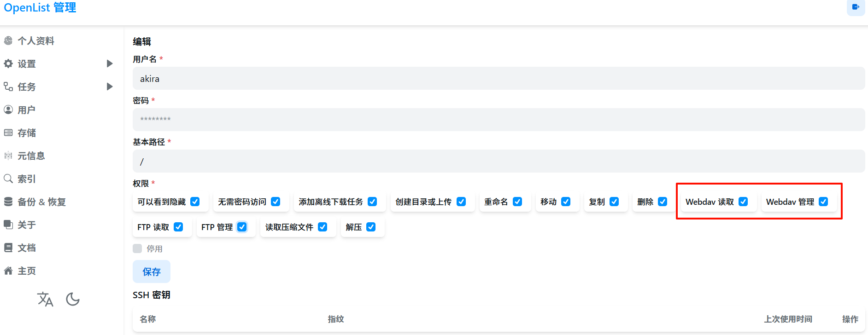Open 关于 in the sidebar
The height and width of the screenshot is (335, 868).
point(27,225)
